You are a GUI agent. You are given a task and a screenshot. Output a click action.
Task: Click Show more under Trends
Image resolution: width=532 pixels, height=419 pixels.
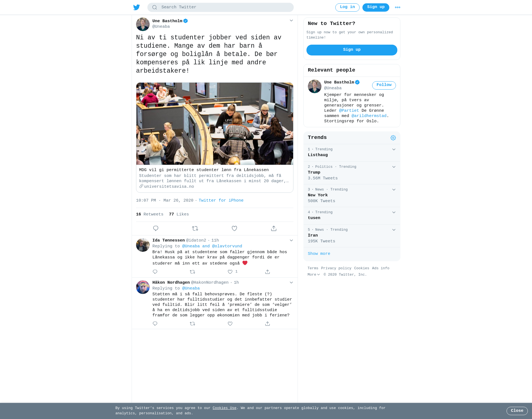coord(319,254)
